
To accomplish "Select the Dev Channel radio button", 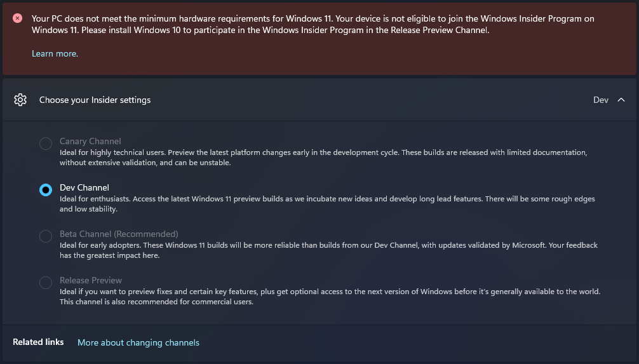I will pos(46,190).
